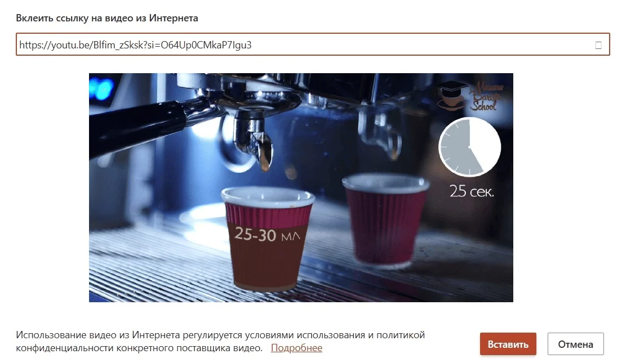Open the Подробнее link
Viewport: 644px width, 363px height.
pyautogui.click(x=296, y=348)
